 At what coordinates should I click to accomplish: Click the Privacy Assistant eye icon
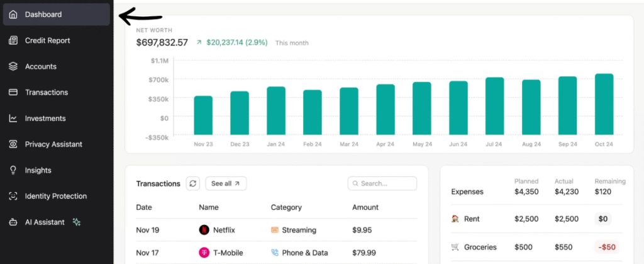(x=13, y=144)
